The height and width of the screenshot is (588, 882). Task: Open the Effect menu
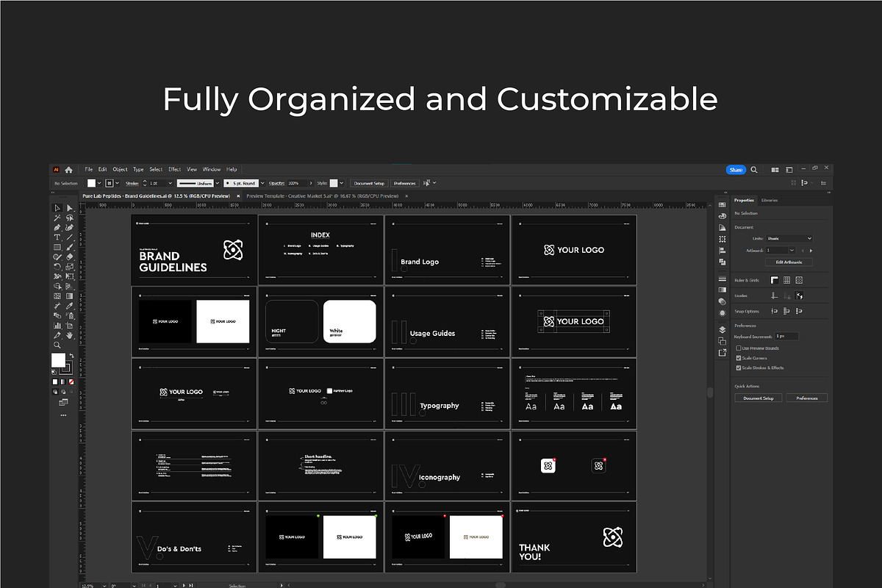[x=174, y=170]
